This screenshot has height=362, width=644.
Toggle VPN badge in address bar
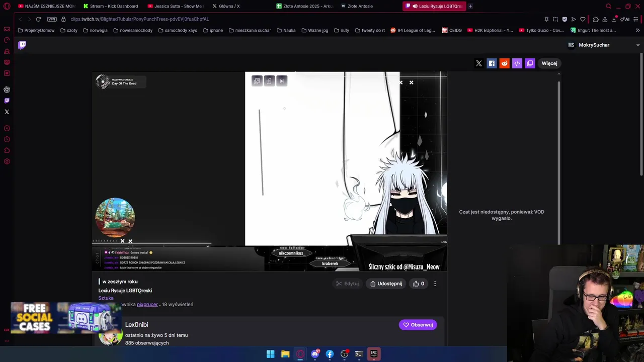pyautogui.click(x=52, y=19)
